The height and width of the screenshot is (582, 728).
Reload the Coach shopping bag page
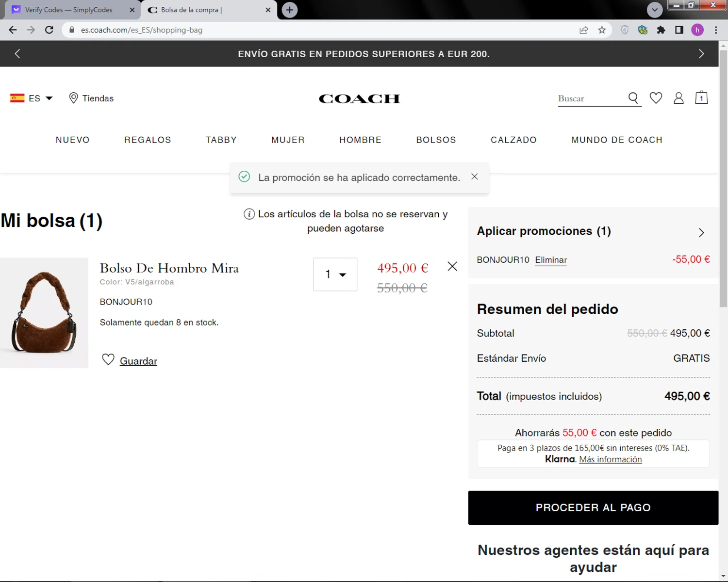click(49, 30)
